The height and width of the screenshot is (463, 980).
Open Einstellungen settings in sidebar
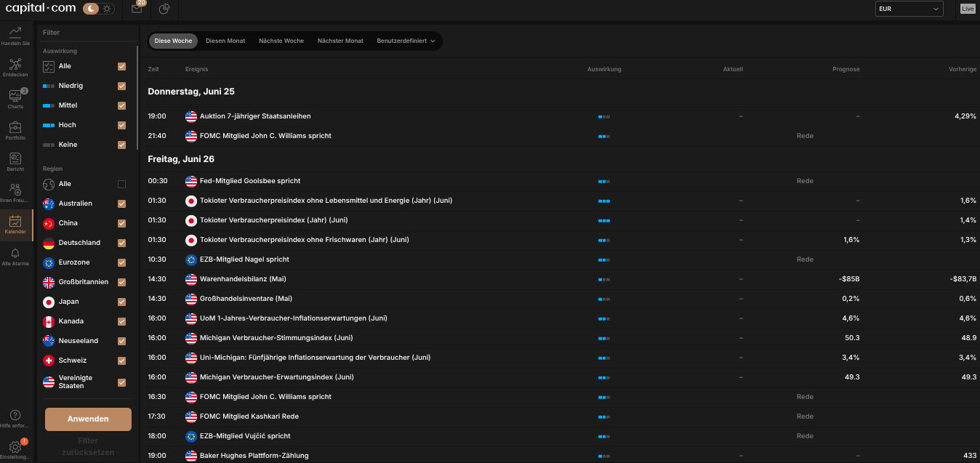[15, 448]
